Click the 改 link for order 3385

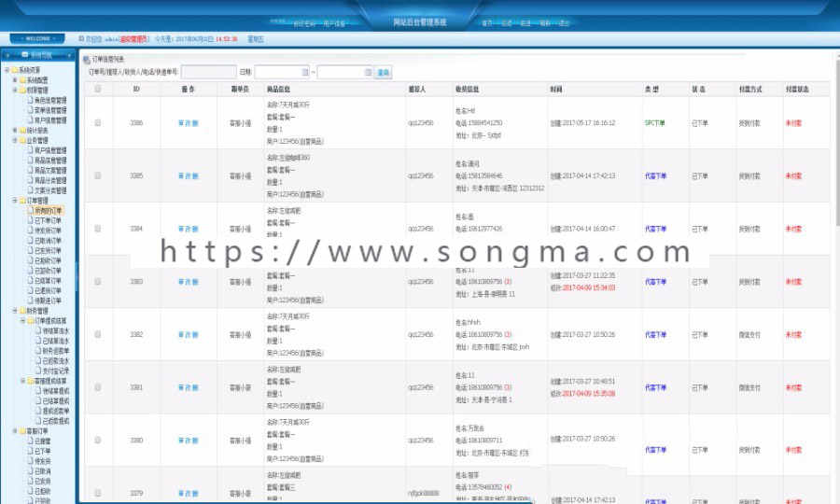(x=189, y=176)
